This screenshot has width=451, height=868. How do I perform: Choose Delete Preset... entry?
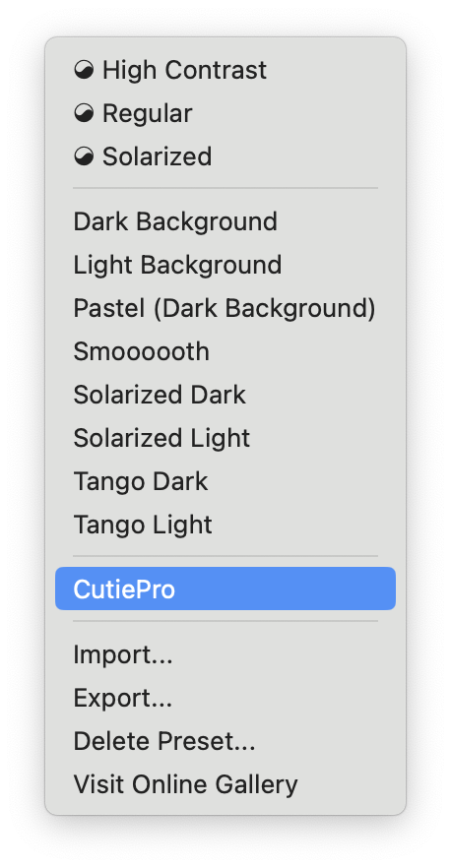coord(225,741)
